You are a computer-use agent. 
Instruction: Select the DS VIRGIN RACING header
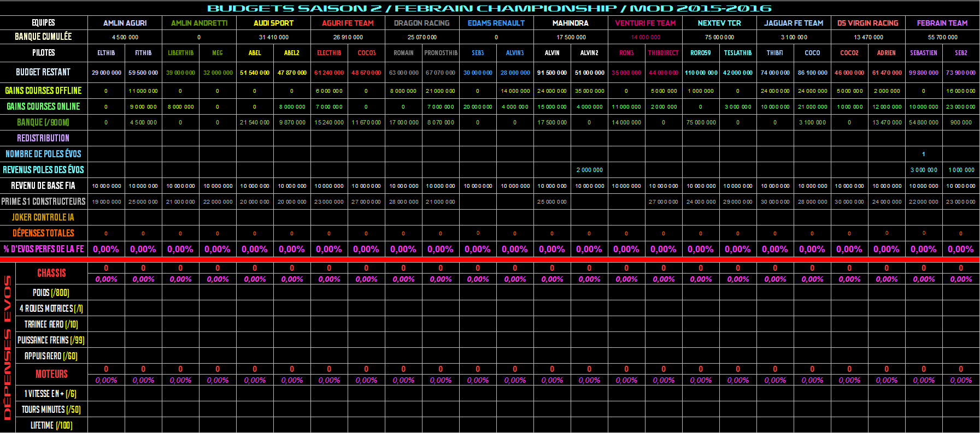point(867,23)
